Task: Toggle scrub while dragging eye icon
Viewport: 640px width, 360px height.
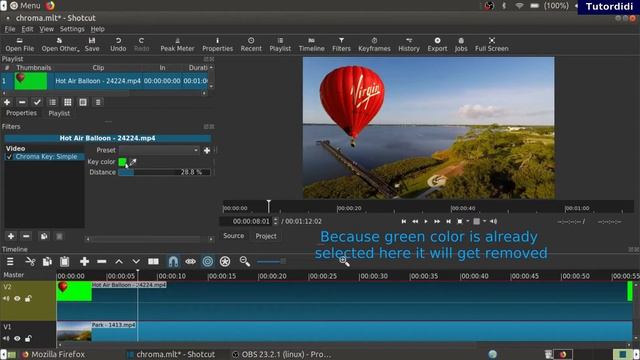Action: [x=191, y=262]
